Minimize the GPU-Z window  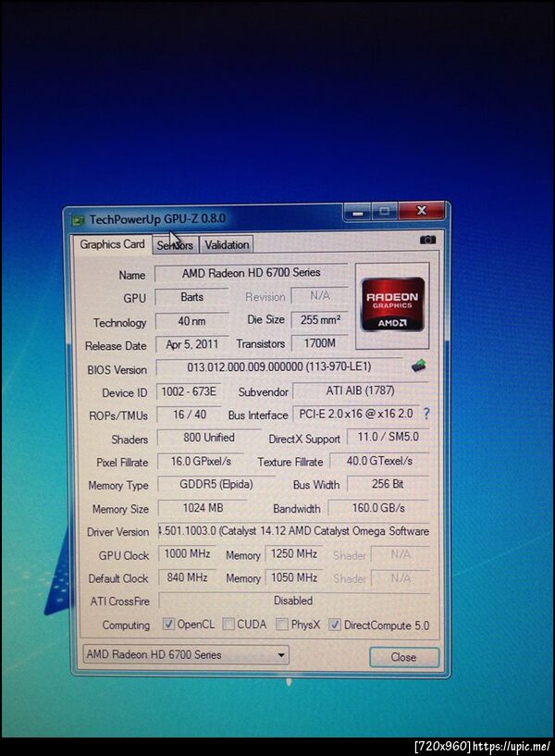pos(357,212)
